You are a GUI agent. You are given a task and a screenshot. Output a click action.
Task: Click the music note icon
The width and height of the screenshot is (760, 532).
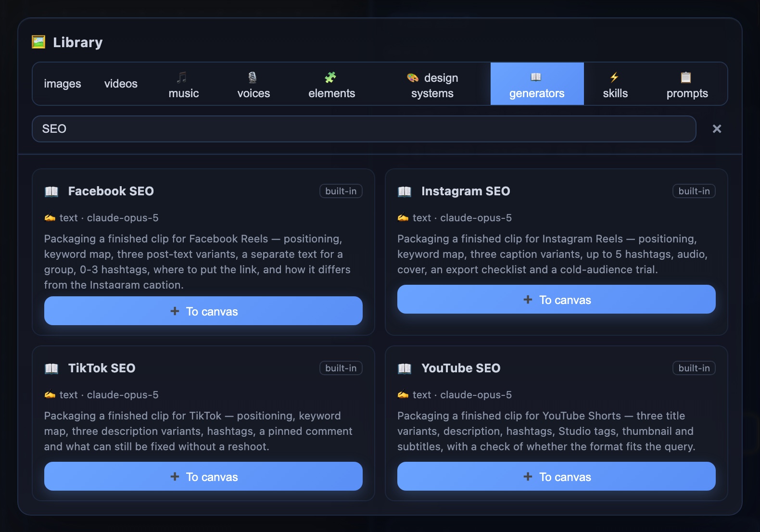[181, 77]
